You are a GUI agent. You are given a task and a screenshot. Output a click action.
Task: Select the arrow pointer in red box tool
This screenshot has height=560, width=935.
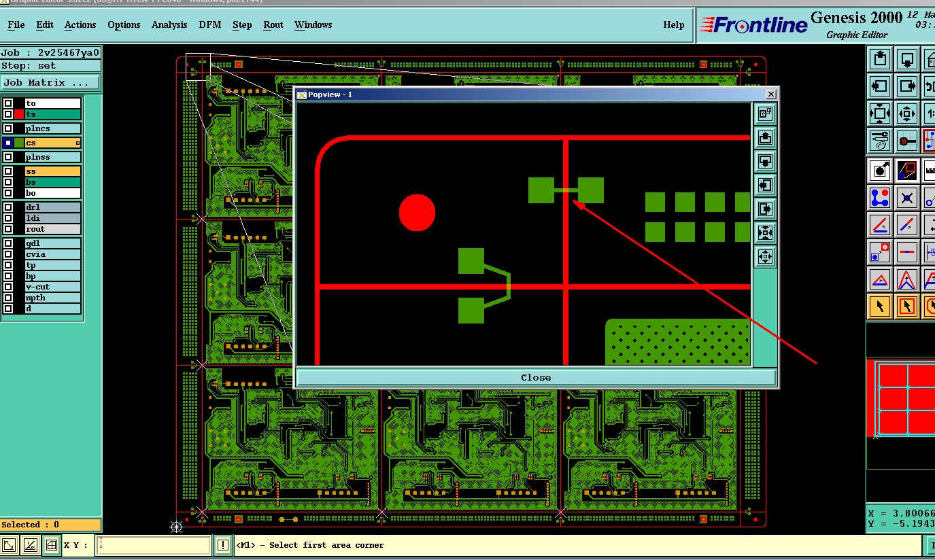[x=907, y=307]
